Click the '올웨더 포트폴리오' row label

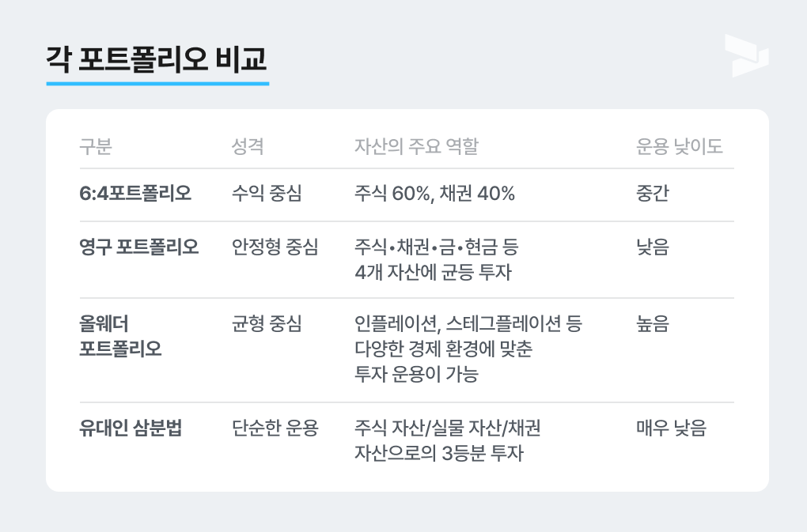[x=120, y=336]
